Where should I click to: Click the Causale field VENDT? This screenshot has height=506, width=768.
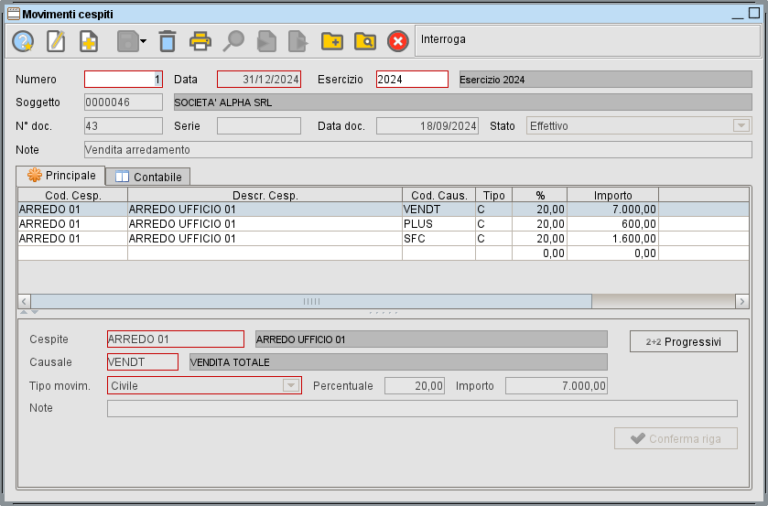(143, 362)
